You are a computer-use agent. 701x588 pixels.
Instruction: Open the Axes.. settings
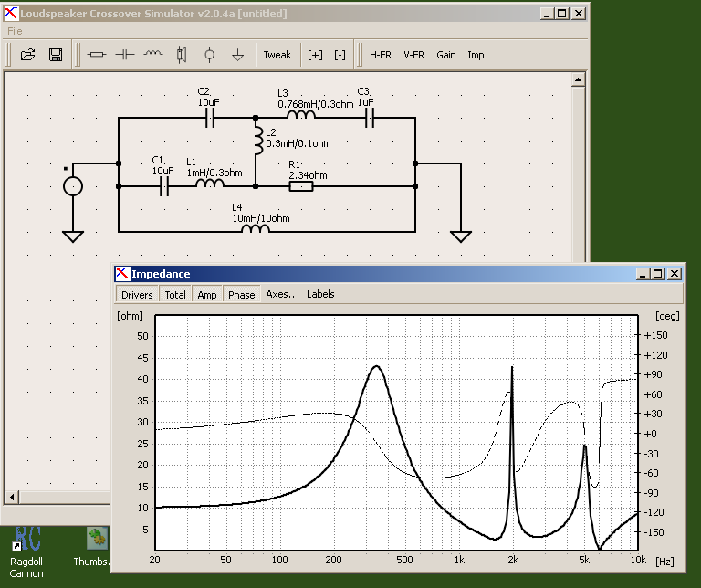280,294
